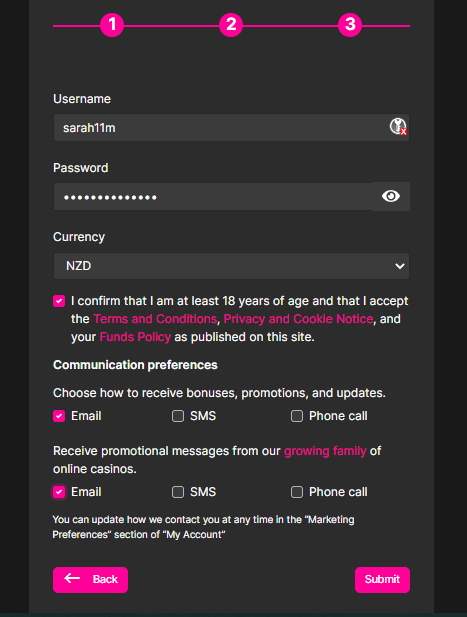Enable SMS for bonuses and promotions
Image resolution: width=467 pixels, height=617 pixels.
point(178,416)
